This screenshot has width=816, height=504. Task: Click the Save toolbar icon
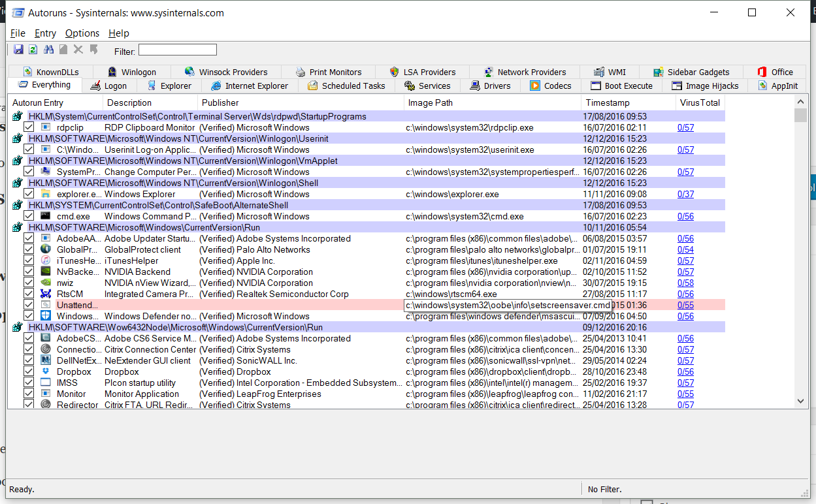point(18,50)
